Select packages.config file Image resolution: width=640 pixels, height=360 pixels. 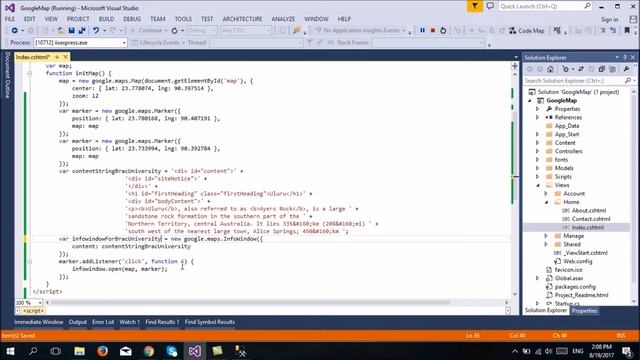point(575,287)
